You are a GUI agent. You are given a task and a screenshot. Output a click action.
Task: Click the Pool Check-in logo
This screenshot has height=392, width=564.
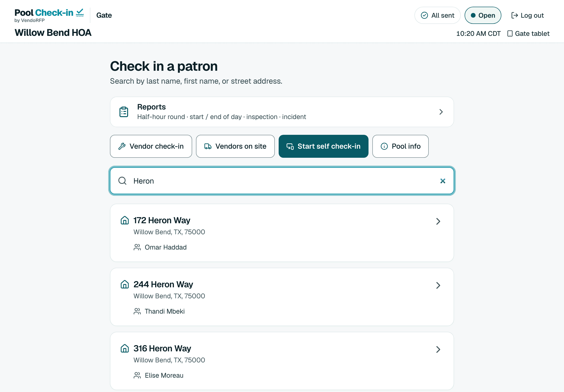49,16
